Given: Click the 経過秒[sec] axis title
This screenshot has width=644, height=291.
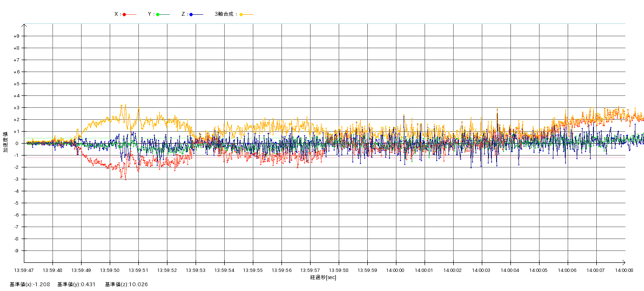Looking at the screenshot, I should point(323,277).
